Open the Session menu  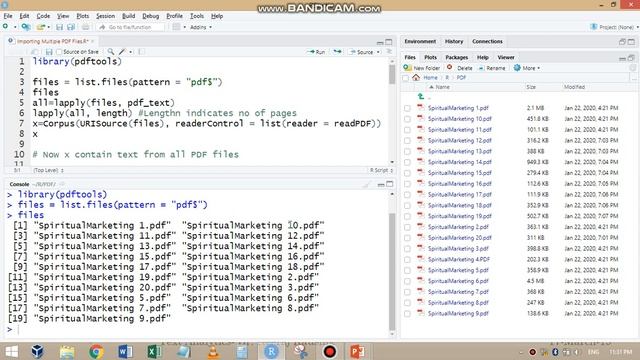coord(105,16)
